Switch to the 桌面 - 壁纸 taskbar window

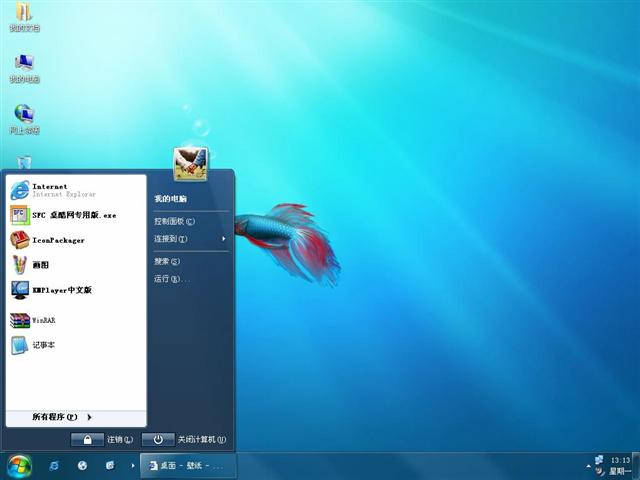pyautogui.click(x=188, y=465)
